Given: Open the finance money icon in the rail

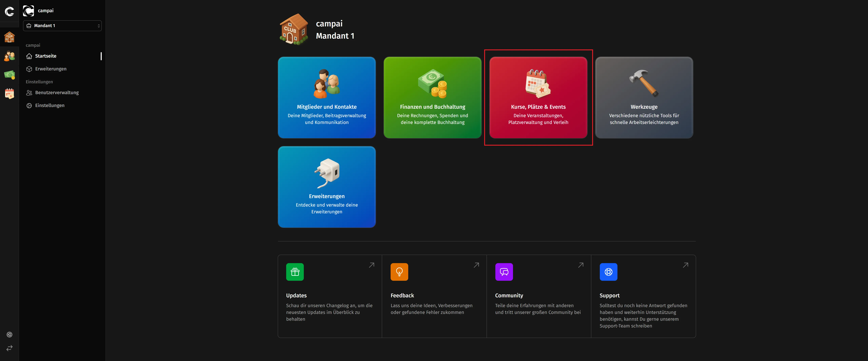Looking at the screenshot, I should 9,75.
